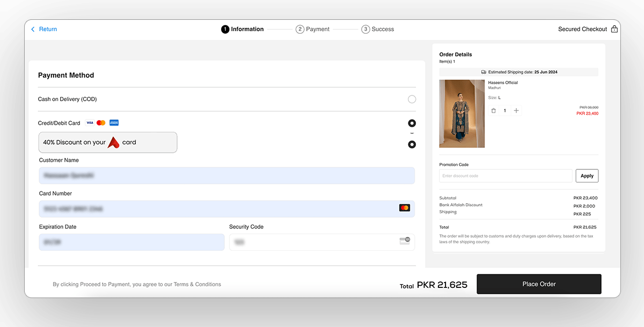The width and height of the screenshot is (644, 327).
Task: Apply the promotion code
Action: 587,175
